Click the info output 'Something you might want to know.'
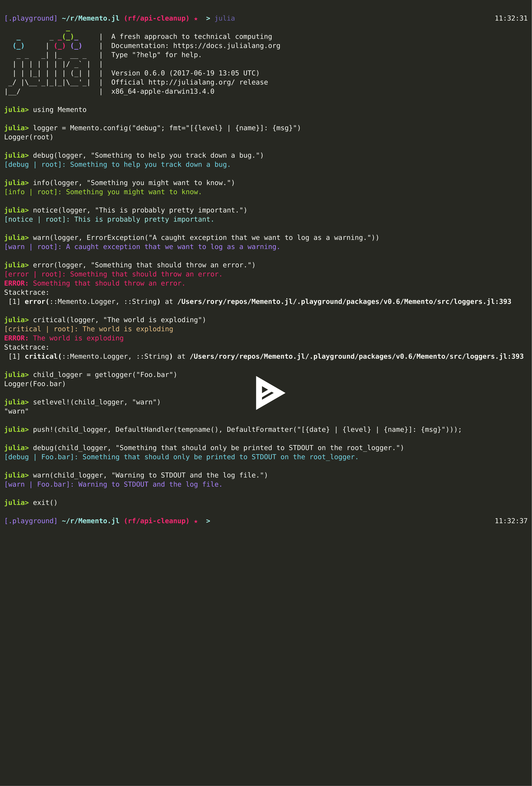The height and width of the screenshot is (786, 532). click(x=103, y=192)
